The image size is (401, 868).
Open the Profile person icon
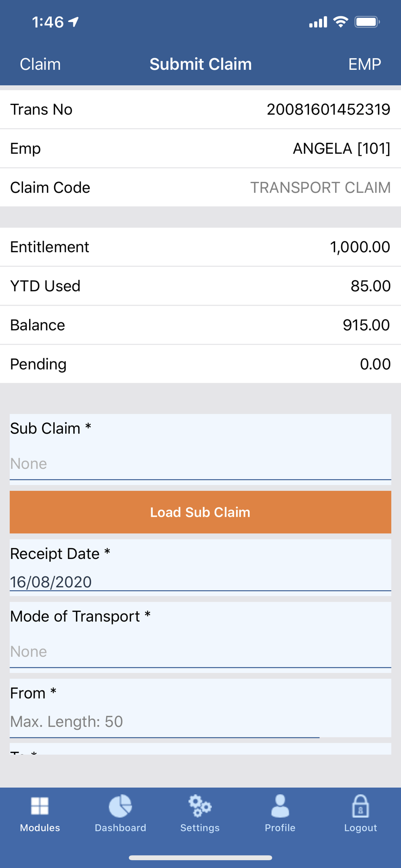click(x=280, y=806)
